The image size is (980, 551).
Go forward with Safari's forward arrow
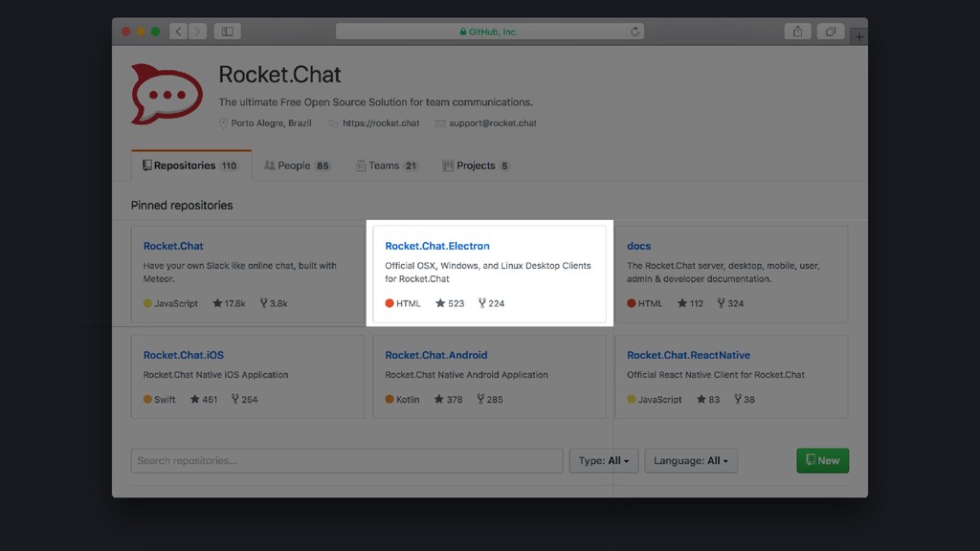(197, 32)
